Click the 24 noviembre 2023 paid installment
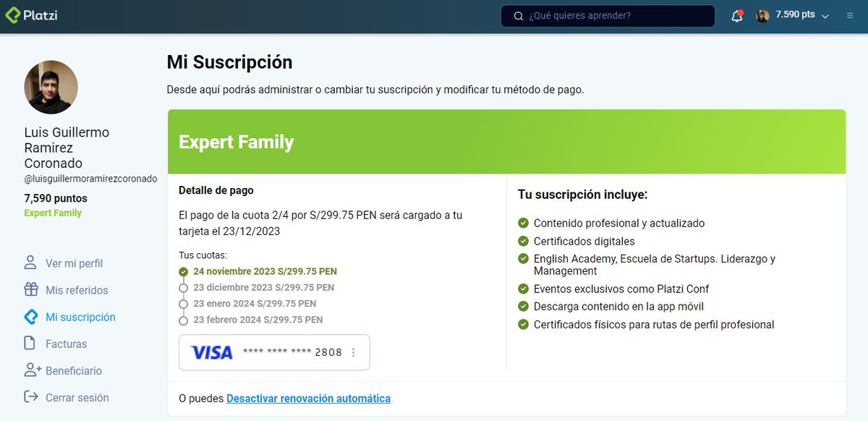Viewport: 868px width, 421px height. (x=265, y=272)
